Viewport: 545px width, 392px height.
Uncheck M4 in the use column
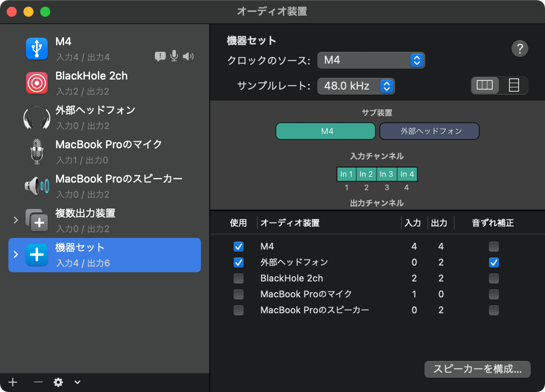[239, 247]
